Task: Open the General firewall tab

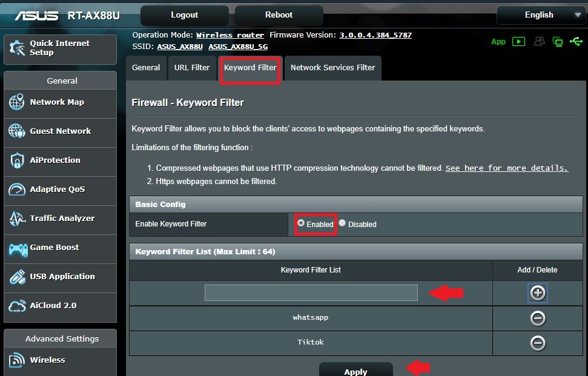Action: click(x=146, y=68)
